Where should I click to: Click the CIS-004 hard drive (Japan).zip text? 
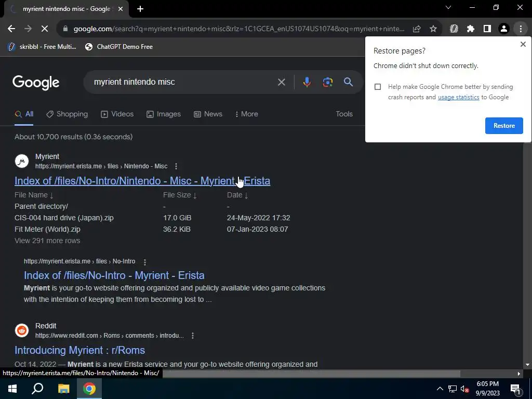click(64, 218)
